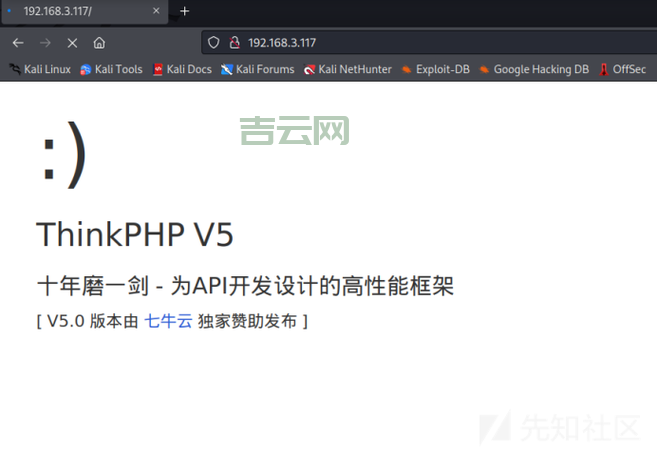Open the Google Hacking DB bookmark
Screen dimensions: 657x450
[534, 69]
